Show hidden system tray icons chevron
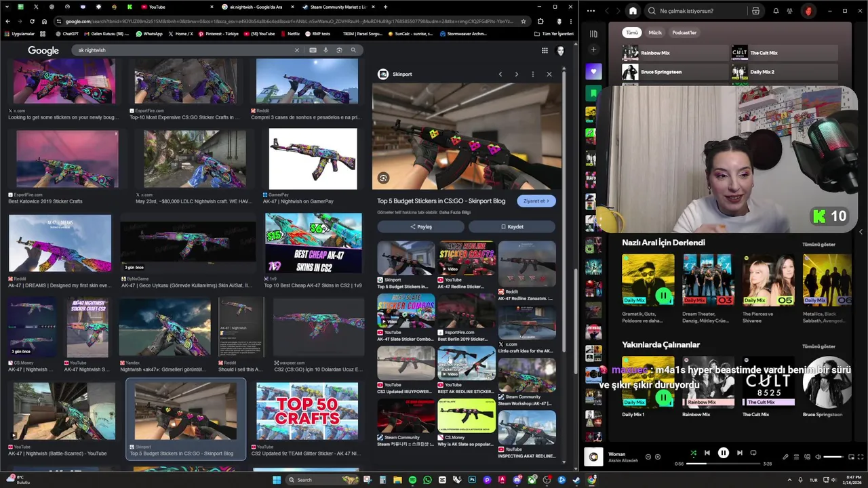Image resolution: width=868 pixels, height=488 pixels. point(789,480)
